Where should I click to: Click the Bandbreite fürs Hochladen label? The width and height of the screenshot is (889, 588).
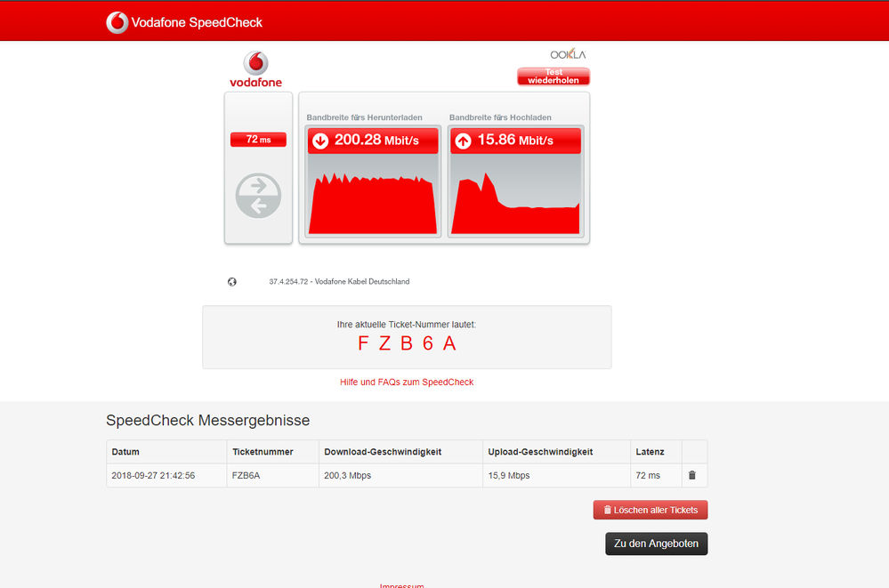pos(500,117)
